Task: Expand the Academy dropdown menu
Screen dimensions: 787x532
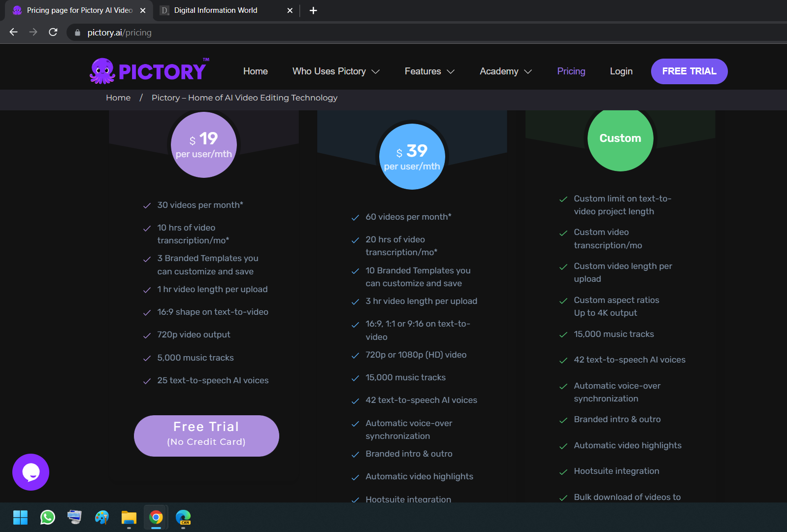Action: click(x=506, y=71)
